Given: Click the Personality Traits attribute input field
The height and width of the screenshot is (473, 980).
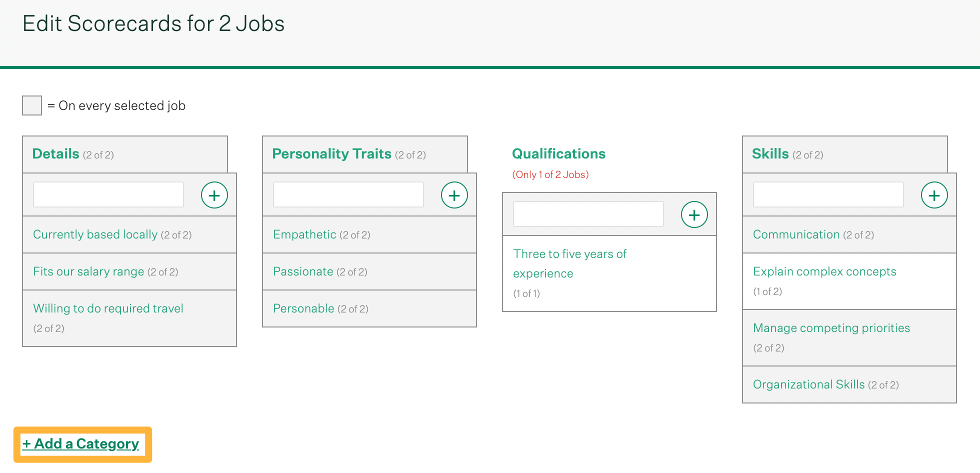Looking at the screenshot, I should pos(348,194).
